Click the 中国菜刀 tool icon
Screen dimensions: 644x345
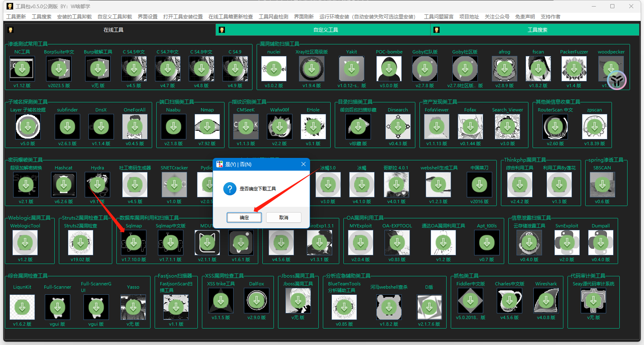coord(480,185)
